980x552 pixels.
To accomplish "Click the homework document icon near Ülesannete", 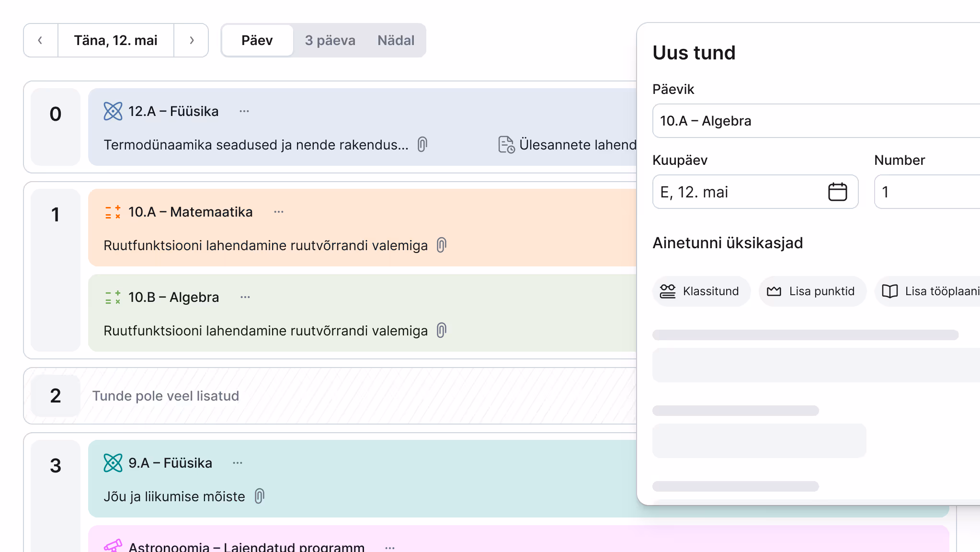I will click(506, 144).
